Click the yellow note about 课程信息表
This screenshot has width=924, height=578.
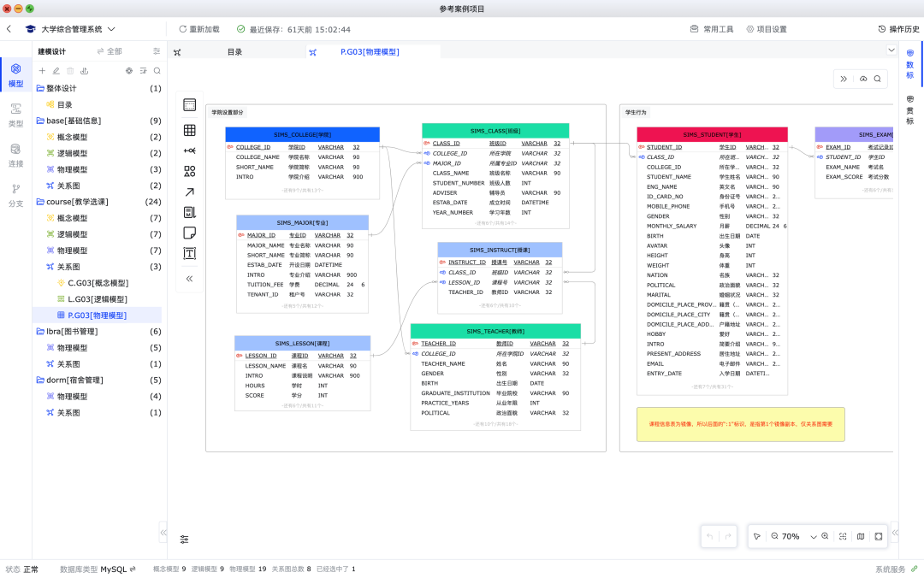(741, 424)
